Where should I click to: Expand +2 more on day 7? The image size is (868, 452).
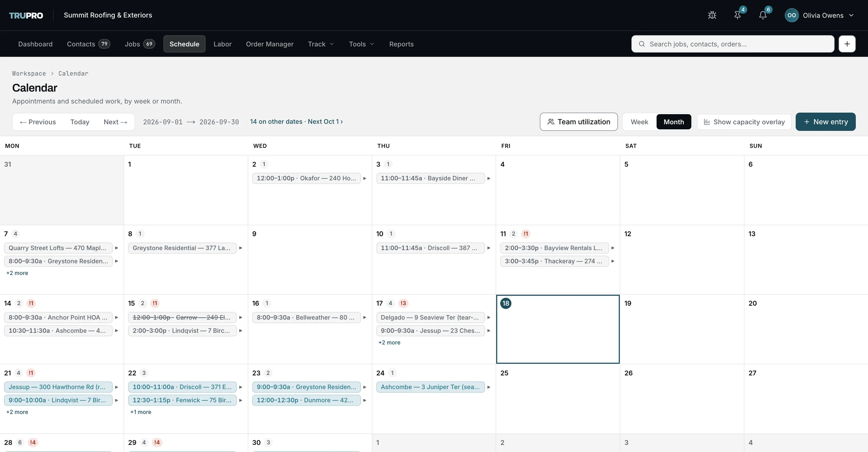17,273
